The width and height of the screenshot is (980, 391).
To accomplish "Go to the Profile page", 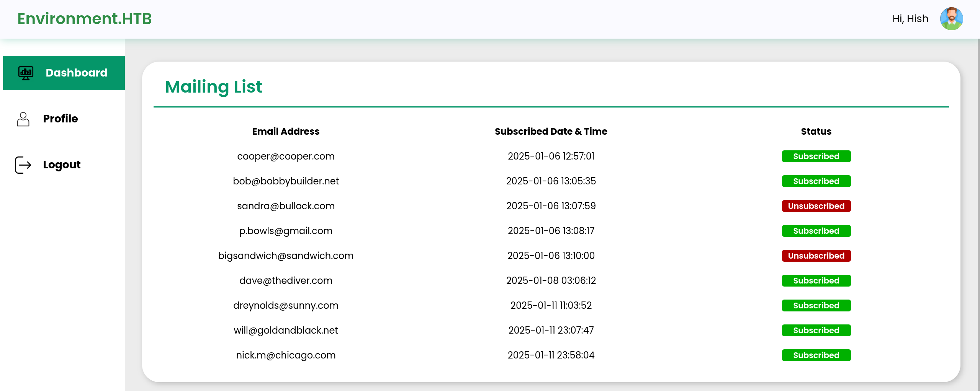I will pos(60,119).
